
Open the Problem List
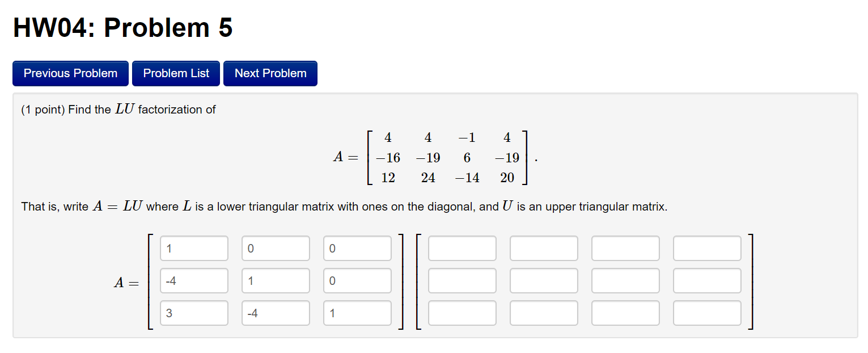point(176,73)
